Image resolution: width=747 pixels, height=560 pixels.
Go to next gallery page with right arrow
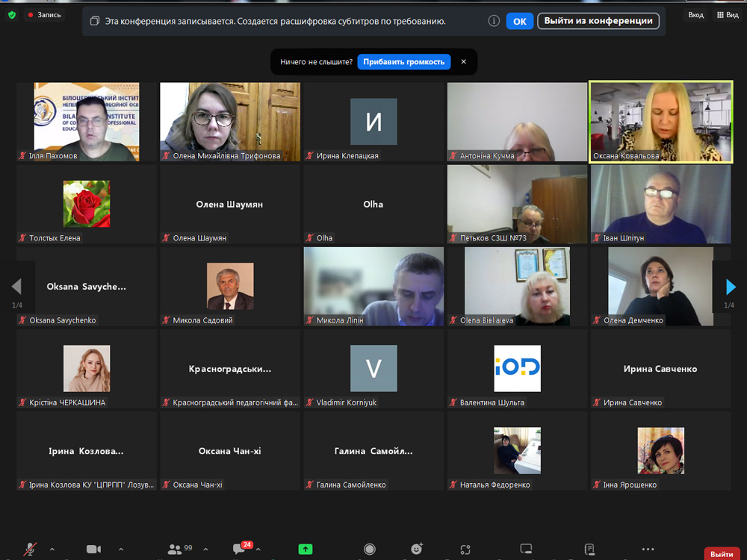pyautogui.click(x=731, y=287)
